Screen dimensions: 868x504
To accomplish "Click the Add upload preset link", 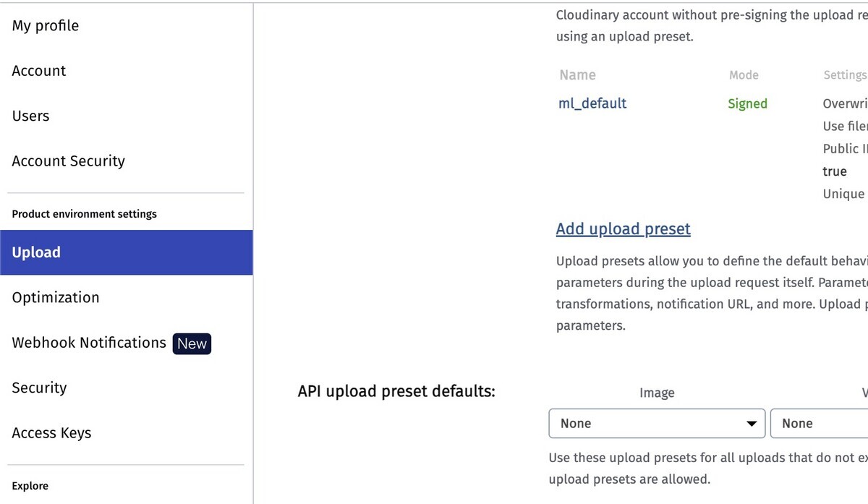I will coord(623,229).
